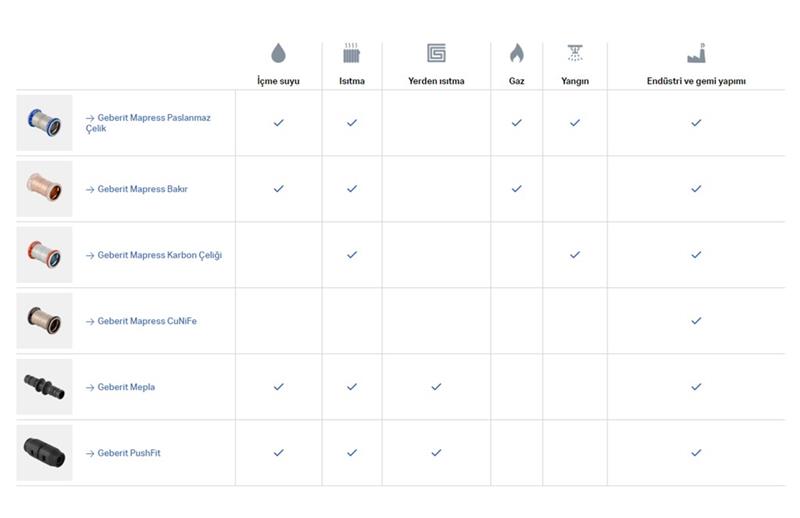Click the Isıtma radiator icon

click(x=352, y=53)
